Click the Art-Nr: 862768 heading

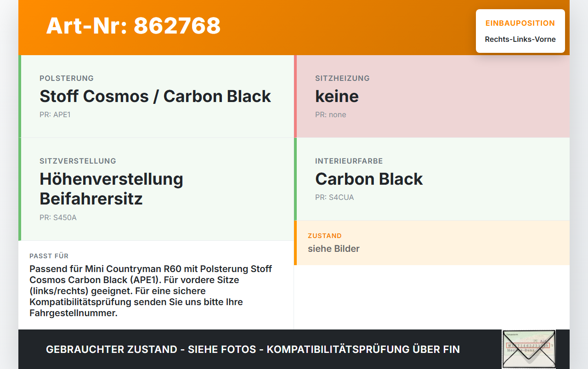tap(133, 26)
